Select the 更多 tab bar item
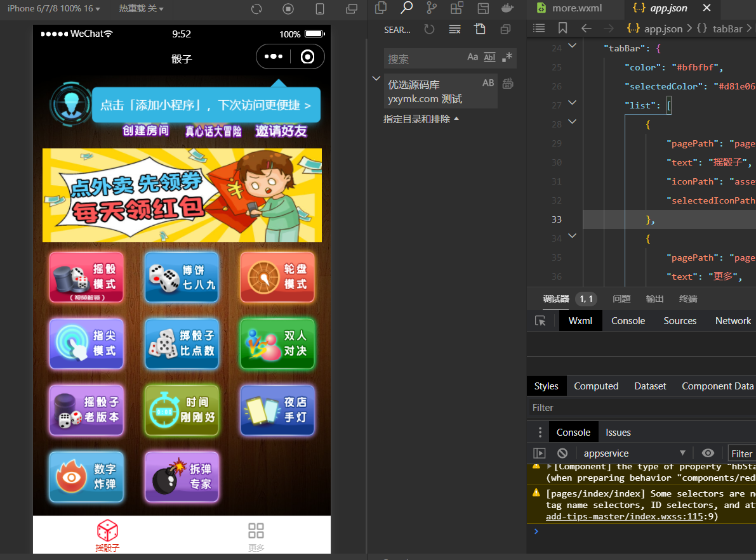756x560 pixels. click(x=256, y=536)
